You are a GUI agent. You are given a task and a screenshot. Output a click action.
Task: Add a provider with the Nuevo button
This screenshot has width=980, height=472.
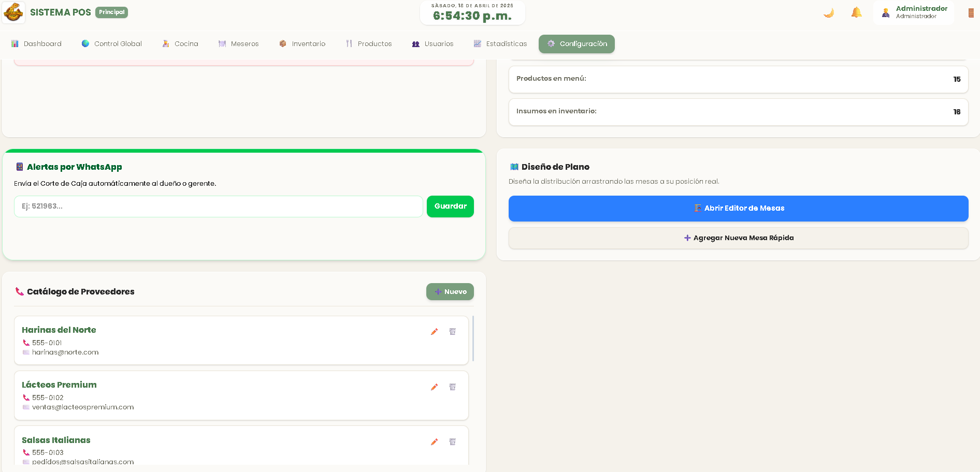(450, 291)
